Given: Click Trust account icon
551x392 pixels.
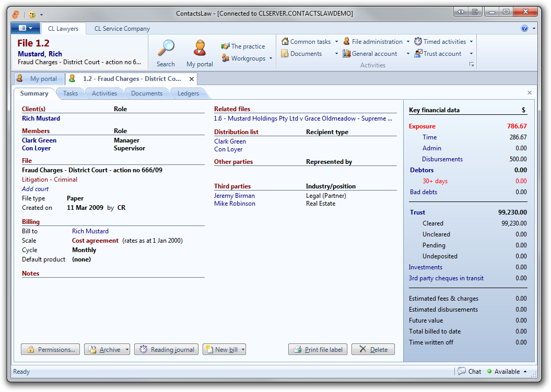Looking at the screenshot, I should click(x=418, y=53).
